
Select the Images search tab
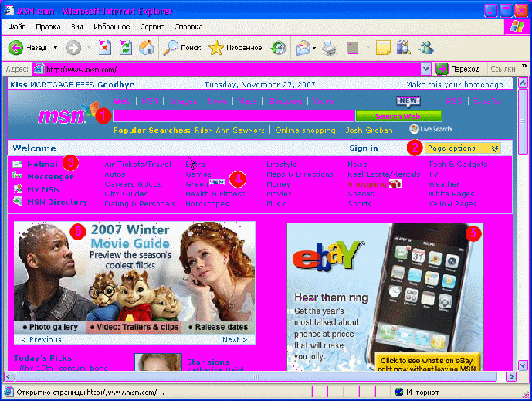coord(183,101)
